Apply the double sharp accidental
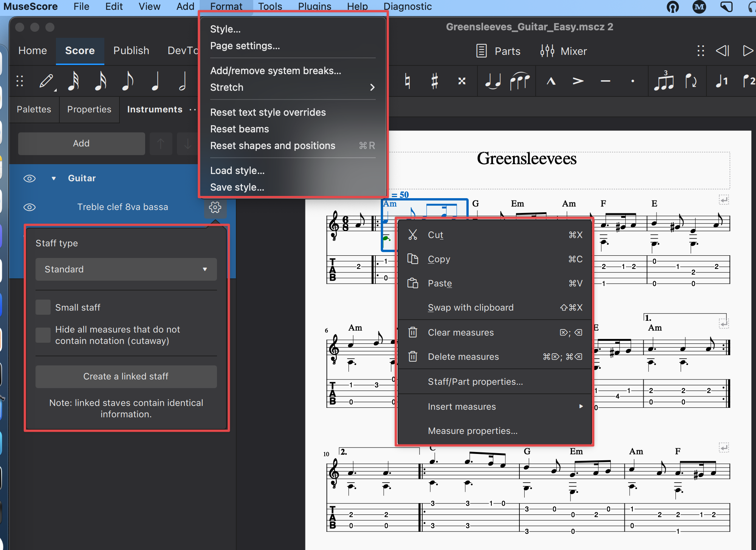Viewport: 756px width, 550px height. (x=462, y=81)
